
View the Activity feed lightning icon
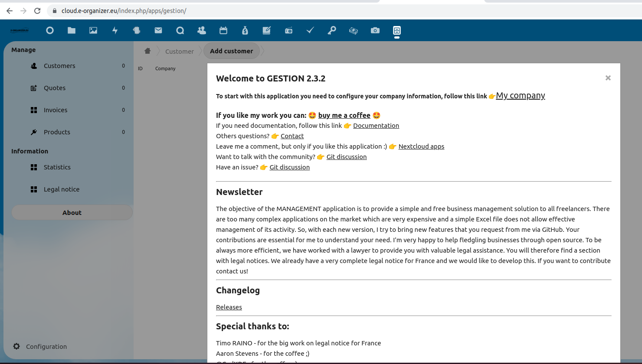tap(115, 30)
